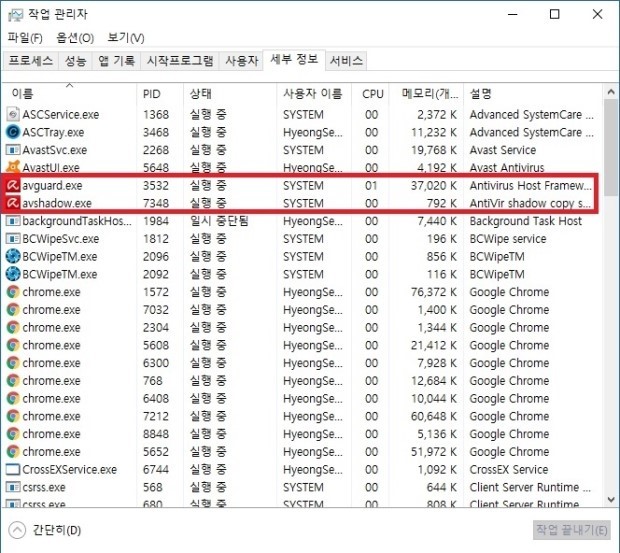Click the AvastUI.exe orange icon

click(x=13, y=167)
